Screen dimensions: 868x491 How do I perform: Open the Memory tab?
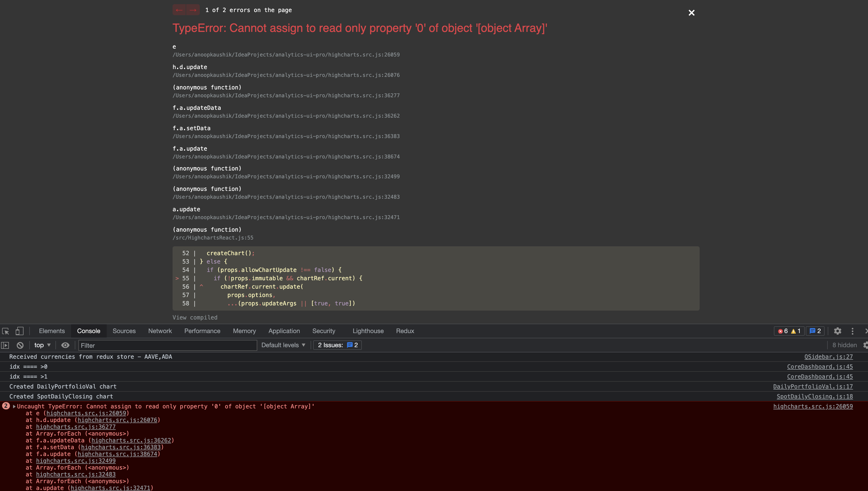tap(244, 331)
